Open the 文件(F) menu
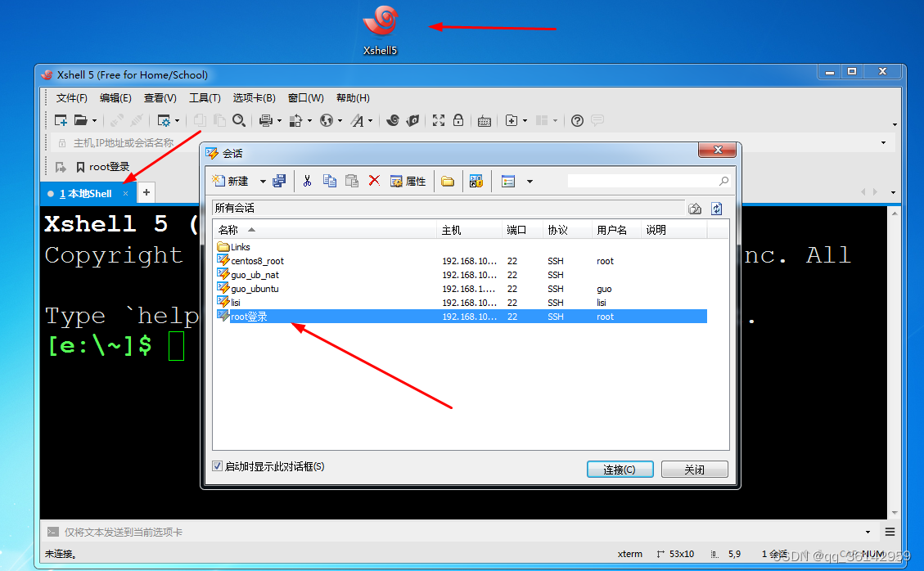The height and width of the screenshot is (571, 924). [x=72, y=98]
